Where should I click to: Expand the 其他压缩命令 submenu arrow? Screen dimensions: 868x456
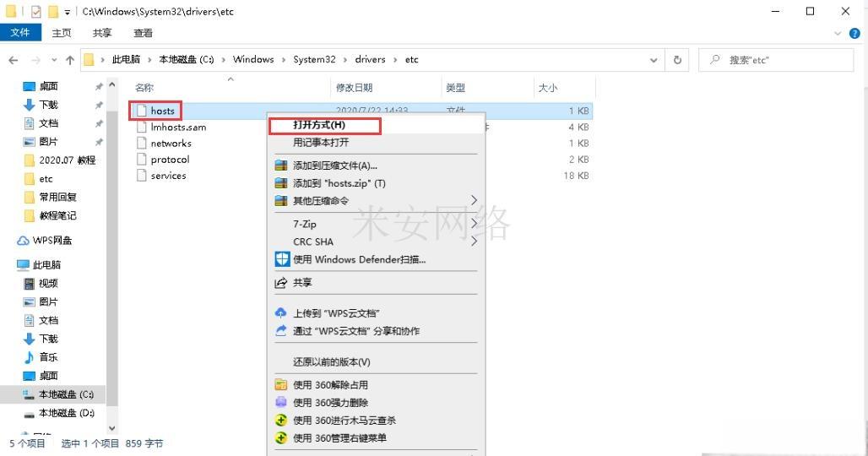click(474, 200)
